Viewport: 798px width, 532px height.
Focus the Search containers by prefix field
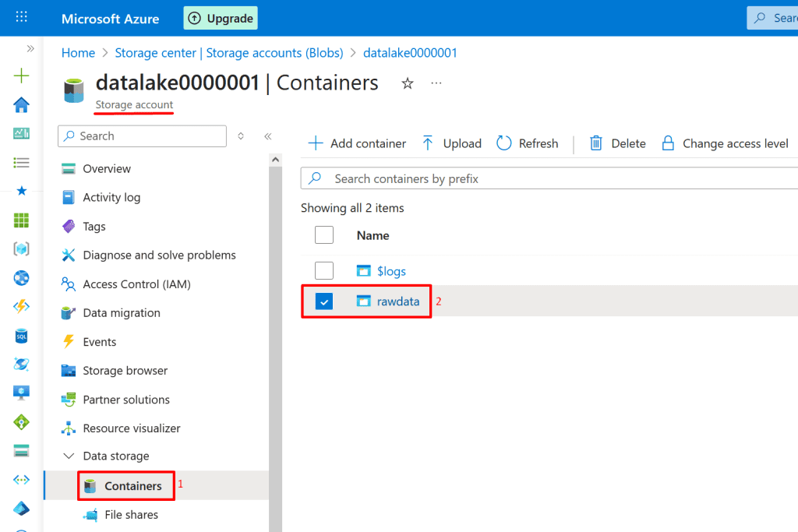click(546, 179)
